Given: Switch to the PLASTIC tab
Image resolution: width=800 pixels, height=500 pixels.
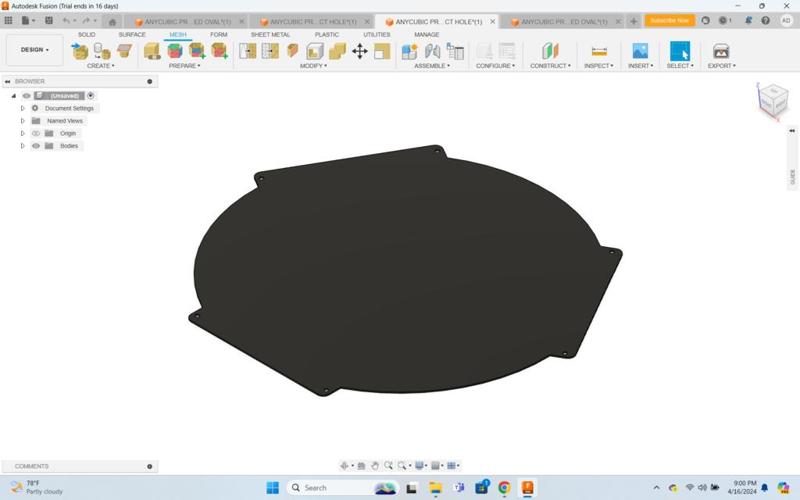Looking at the screenshot, I should pos(327,35).
